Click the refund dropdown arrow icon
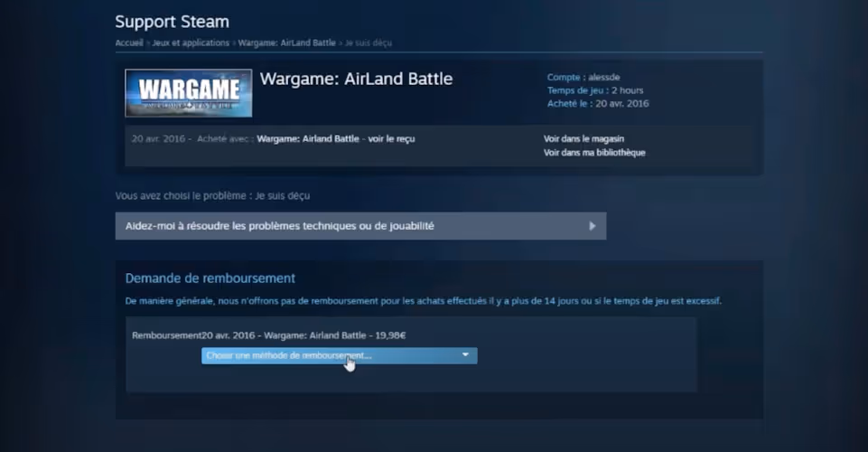The width and height of the screenshot is (868, 452). 465,355
